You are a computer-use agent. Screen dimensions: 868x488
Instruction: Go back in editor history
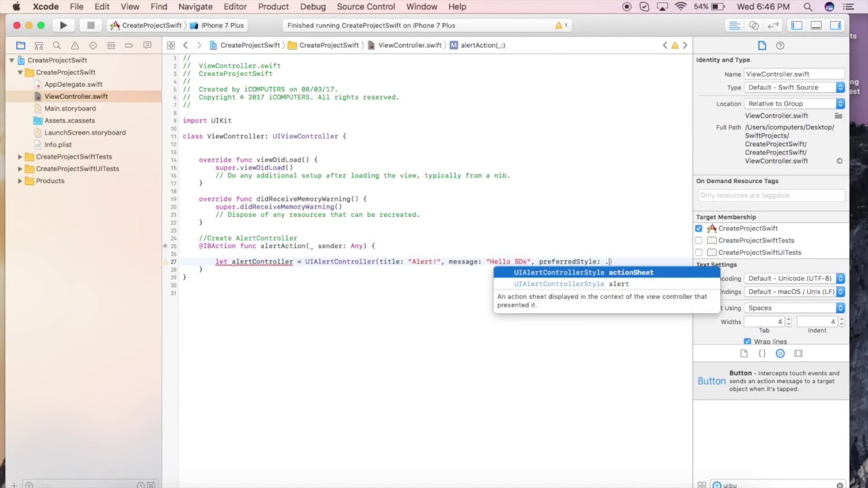(x=185, y=45)
